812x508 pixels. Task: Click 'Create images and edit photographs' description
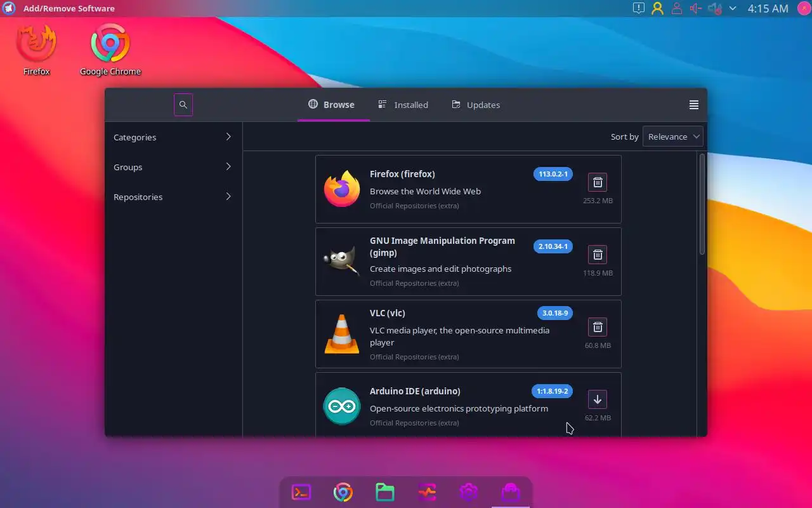(440, 269)
